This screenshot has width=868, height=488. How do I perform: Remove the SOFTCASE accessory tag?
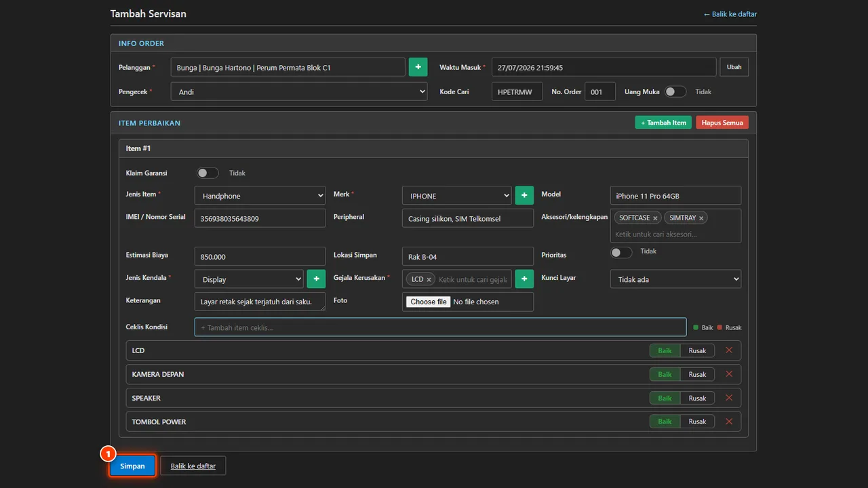(655, 218)
